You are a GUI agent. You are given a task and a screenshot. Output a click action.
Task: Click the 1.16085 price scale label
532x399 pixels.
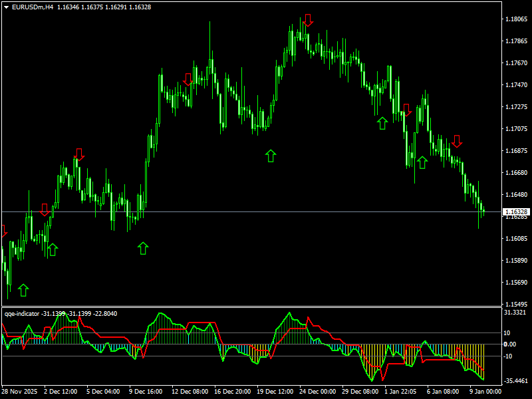[517, 239]
